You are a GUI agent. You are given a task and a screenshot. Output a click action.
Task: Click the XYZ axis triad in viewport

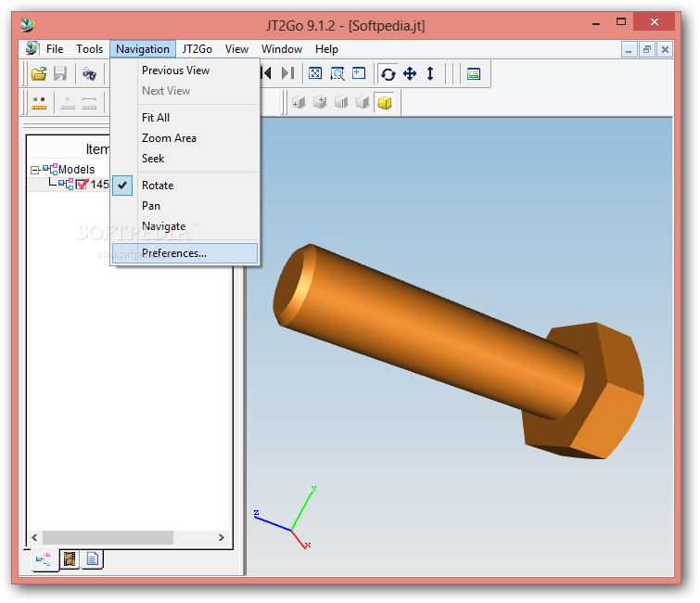pyautogui.click(x=285, y=519)
